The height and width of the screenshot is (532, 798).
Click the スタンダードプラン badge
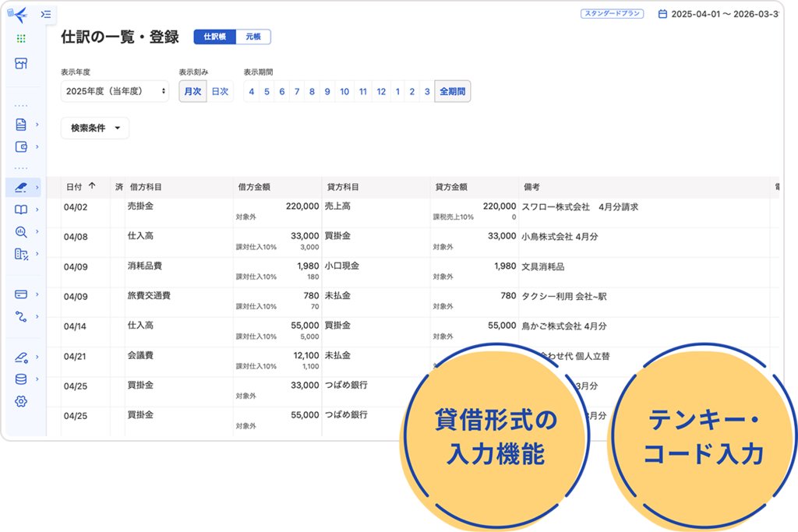coord(612,14)
